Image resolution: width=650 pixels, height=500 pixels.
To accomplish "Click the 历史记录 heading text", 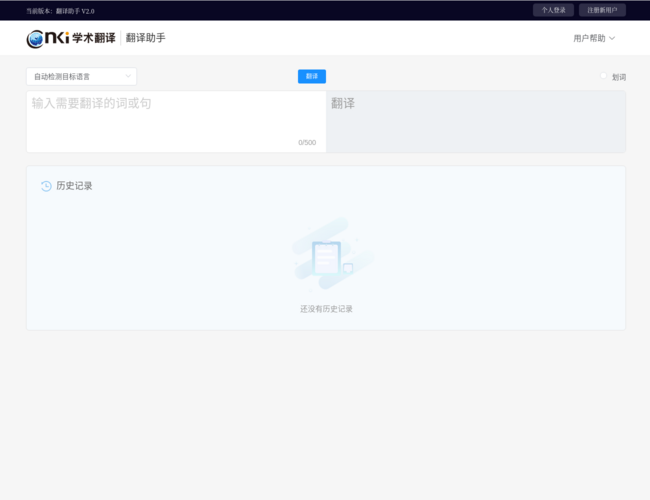I will click(74, 186).
